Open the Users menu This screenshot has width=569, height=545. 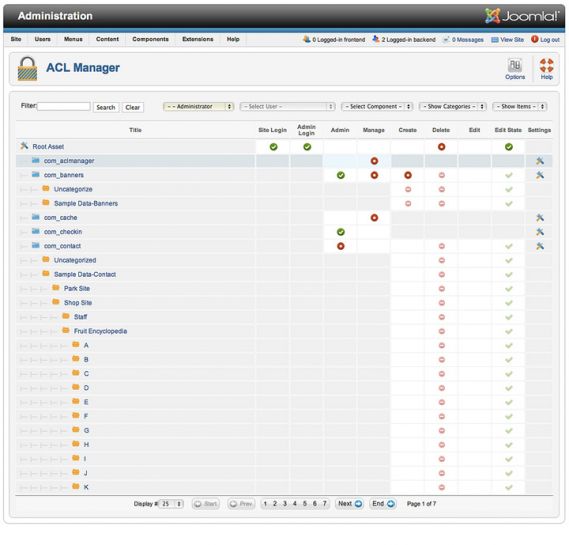pos(42,39)
